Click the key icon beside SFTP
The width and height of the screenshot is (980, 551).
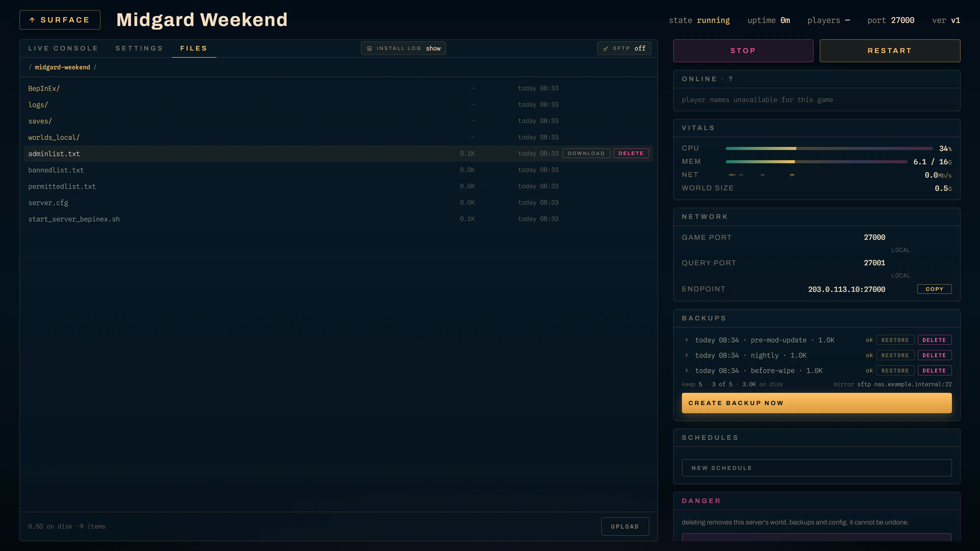(x=606, y=48)
